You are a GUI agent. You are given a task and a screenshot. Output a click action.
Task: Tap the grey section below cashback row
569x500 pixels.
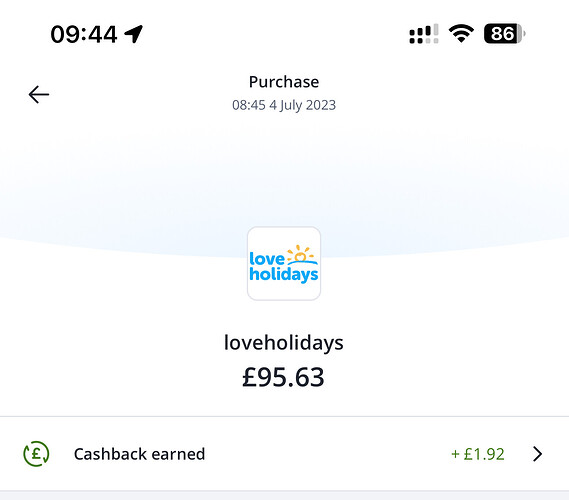(x=284, y=496)
